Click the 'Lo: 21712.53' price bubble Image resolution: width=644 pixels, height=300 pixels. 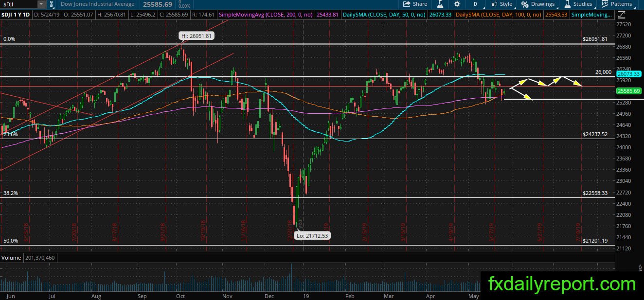pyautogui.click(x=313, y=235)
